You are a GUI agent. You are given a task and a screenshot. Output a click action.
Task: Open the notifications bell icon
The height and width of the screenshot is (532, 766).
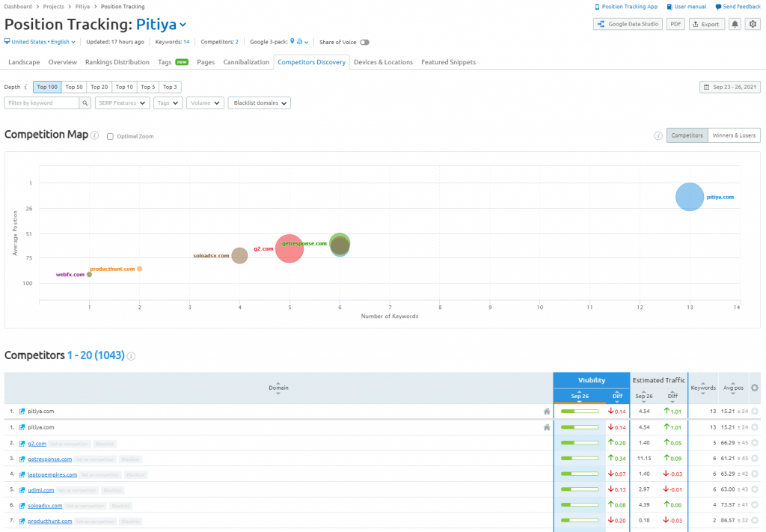(x=735, y=24)
